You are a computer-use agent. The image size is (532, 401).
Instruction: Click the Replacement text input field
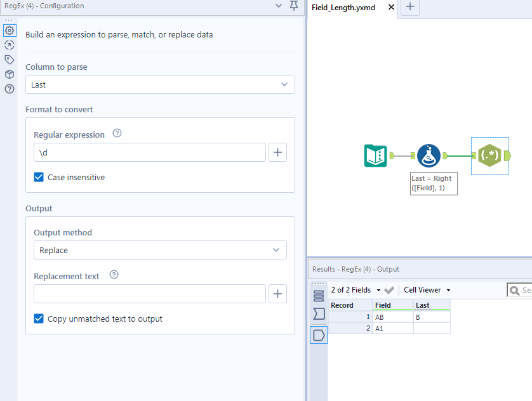coord(150,294)
